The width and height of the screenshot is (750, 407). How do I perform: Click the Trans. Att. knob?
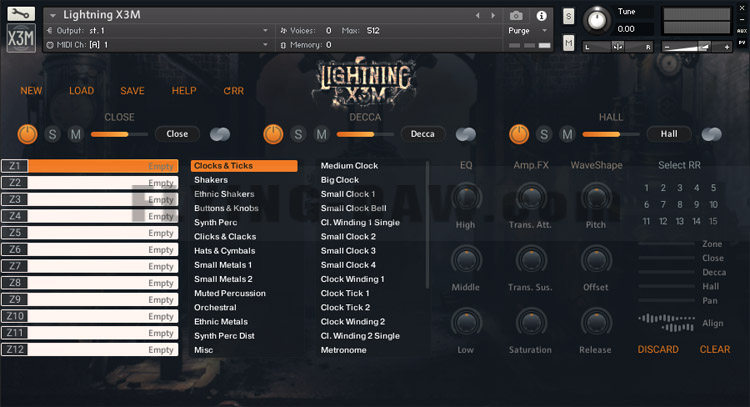531,198
